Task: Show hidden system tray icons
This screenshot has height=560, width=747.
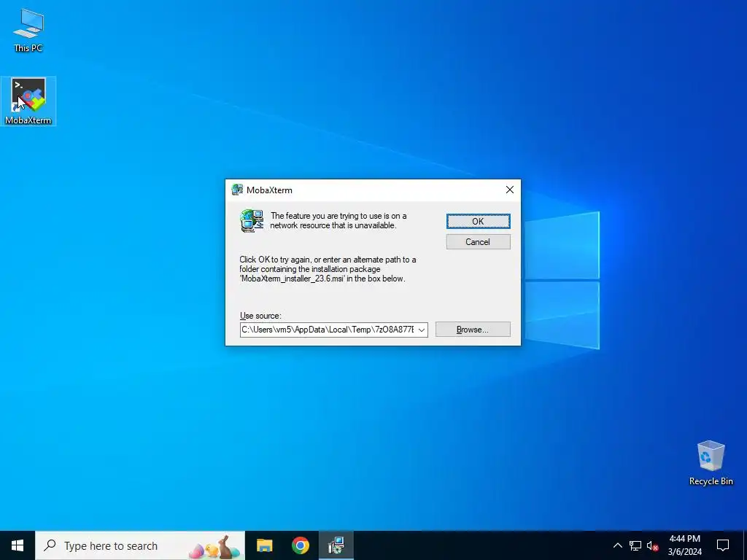Action: (x=617, y=545)
